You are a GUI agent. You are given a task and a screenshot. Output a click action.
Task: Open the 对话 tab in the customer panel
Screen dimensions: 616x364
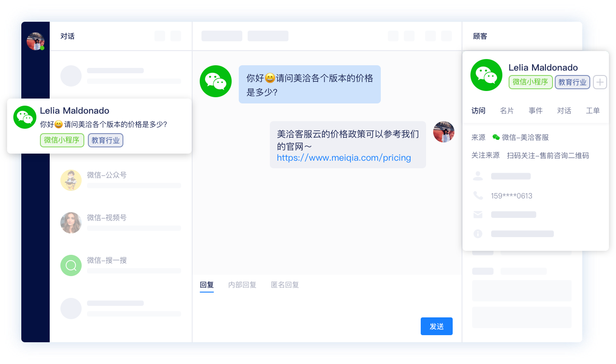tap(564, 111)
